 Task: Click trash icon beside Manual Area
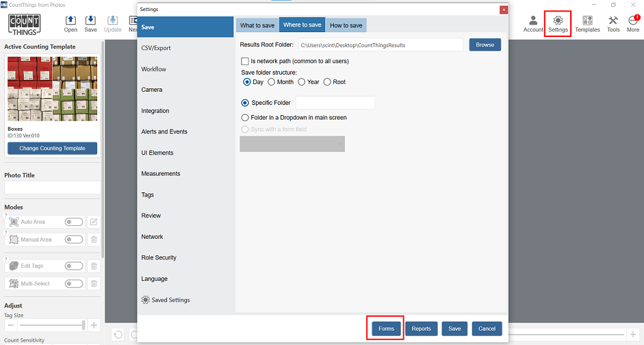(94, 240)
